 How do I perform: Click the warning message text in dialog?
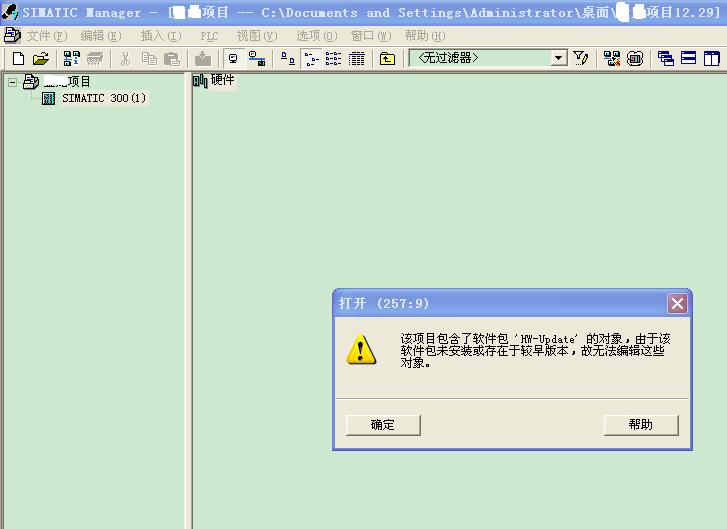[x=535, y=351]
